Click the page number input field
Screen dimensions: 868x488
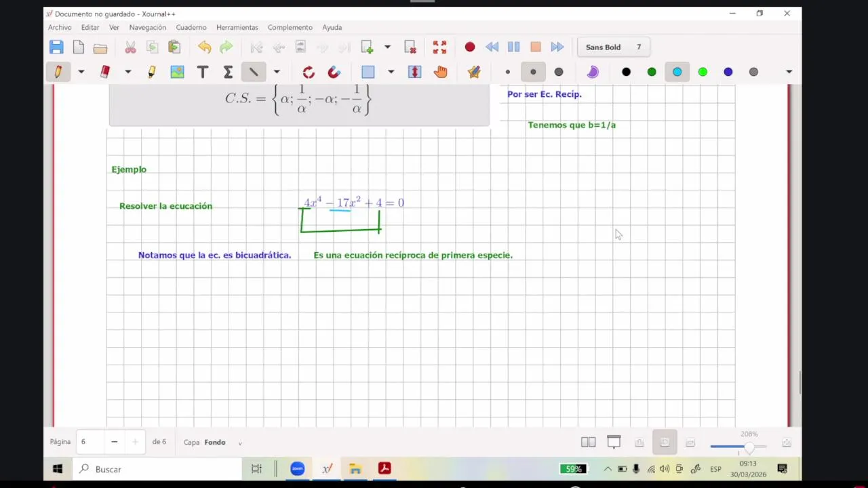(x=91, y=442)
